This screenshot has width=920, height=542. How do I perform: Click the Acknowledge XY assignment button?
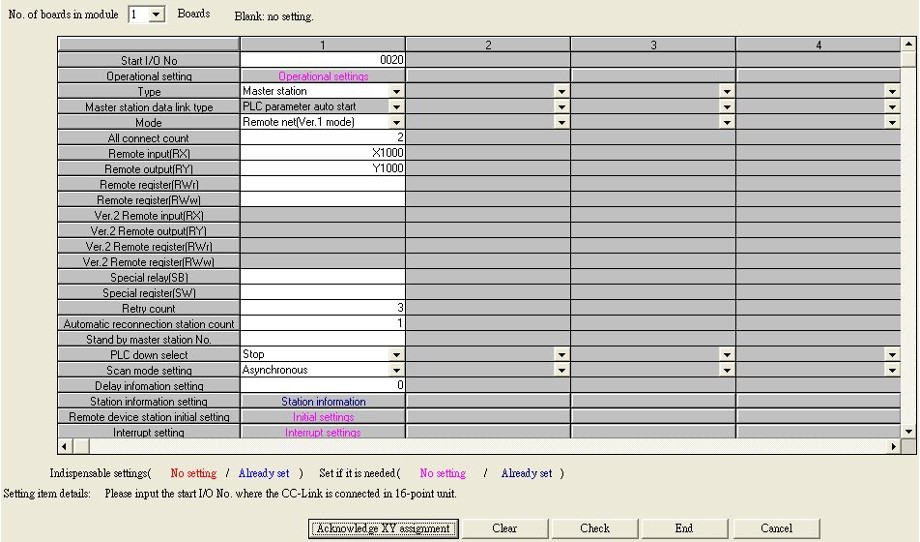(x=383, y=529)
